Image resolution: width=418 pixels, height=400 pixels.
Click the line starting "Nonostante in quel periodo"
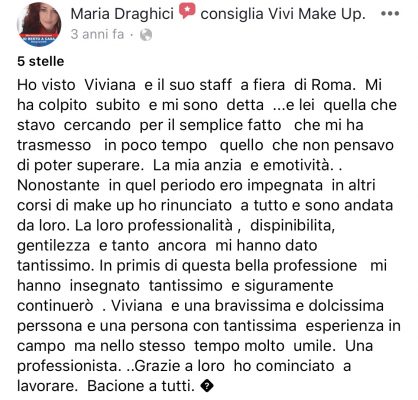196,185
